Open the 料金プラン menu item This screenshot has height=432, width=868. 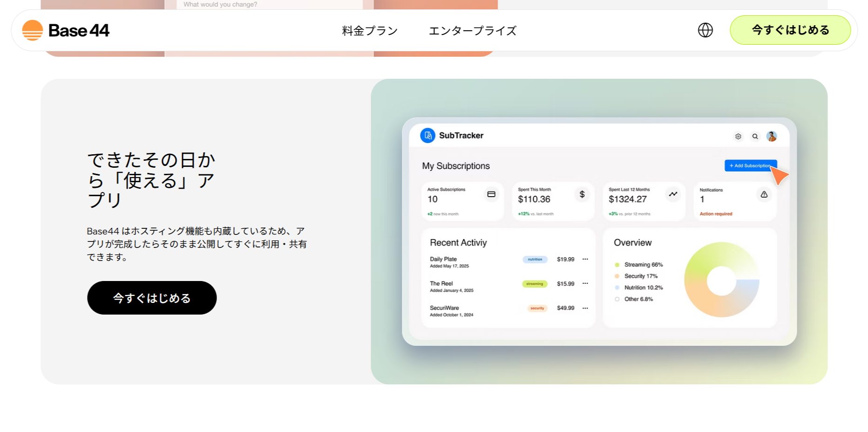pos(368,30)
